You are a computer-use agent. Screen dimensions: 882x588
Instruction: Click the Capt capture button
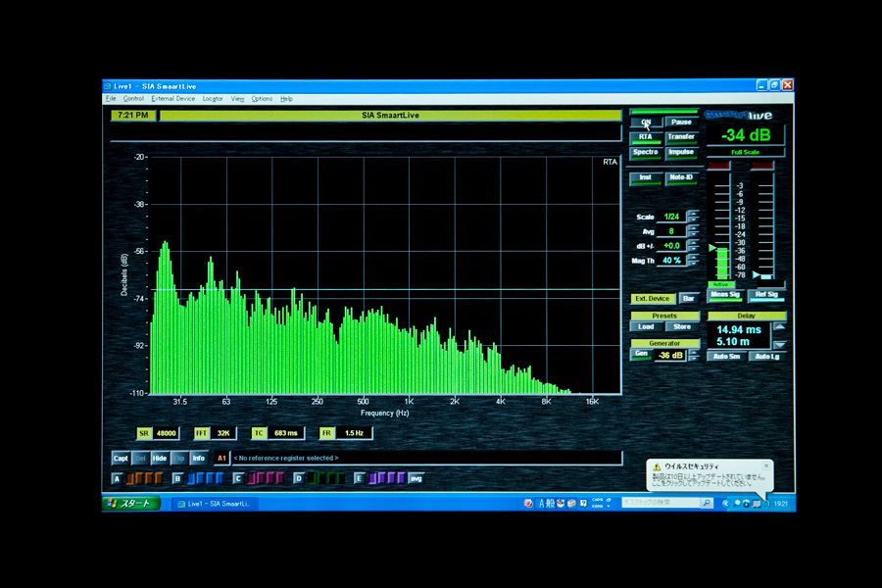click(x=121, y=459)
